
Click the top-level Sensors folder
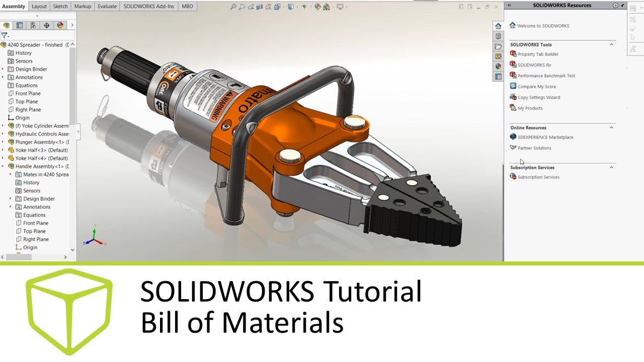point(20,61)
